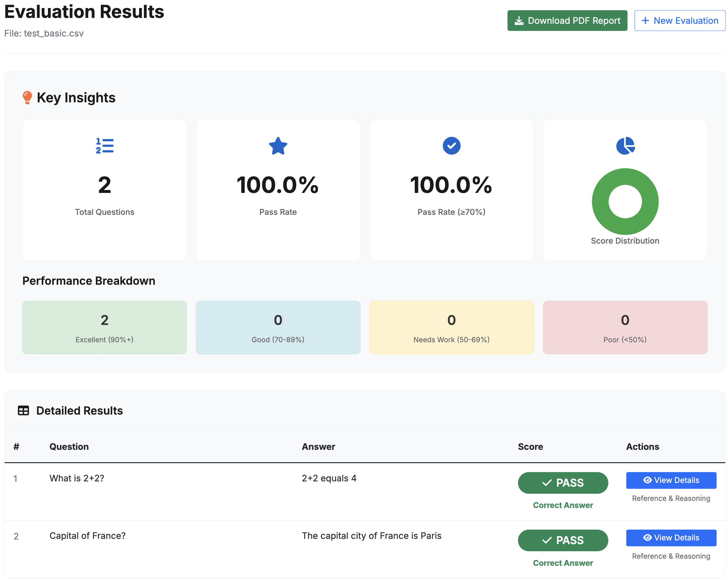This screenshot has width=728, height=580.
Task: Click the checkmark circle icon above Pass Rate (≥70%)
Action: [x=452, y=146]
